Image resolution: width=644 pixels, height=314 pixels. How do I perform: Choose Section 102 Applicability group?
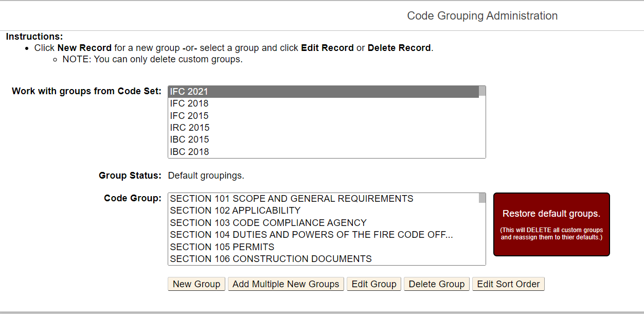[x=236, y=211]
